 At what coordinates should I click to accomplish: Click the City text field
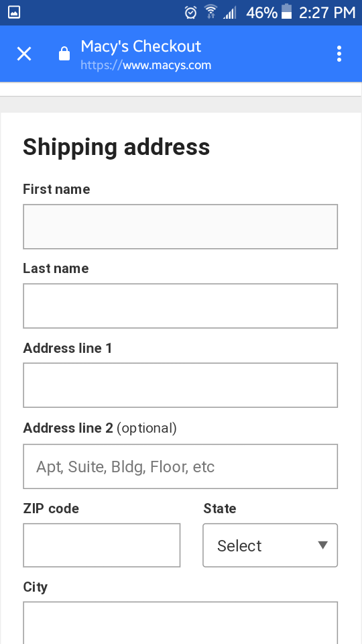[x=180, y=623]
